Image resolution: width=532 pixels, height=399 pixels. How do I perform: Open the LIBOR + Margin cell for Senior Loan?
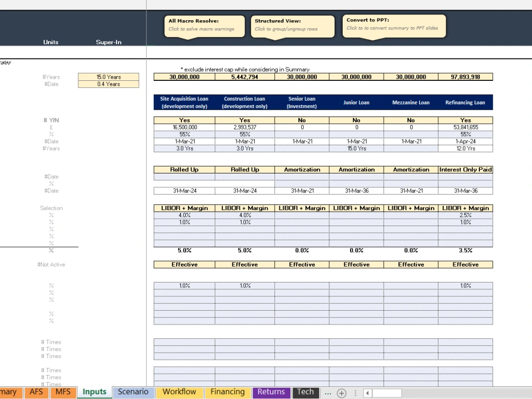[302, 208]
